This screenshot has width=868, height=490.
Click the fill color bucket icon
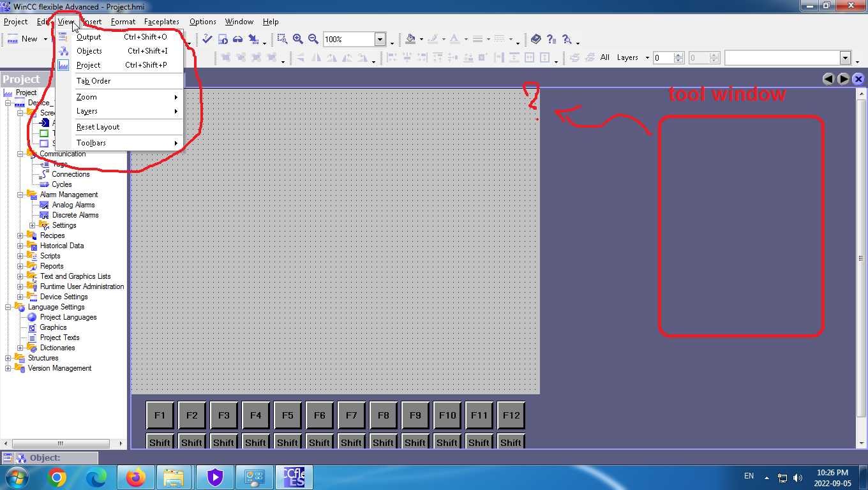[x=410, y=39]
